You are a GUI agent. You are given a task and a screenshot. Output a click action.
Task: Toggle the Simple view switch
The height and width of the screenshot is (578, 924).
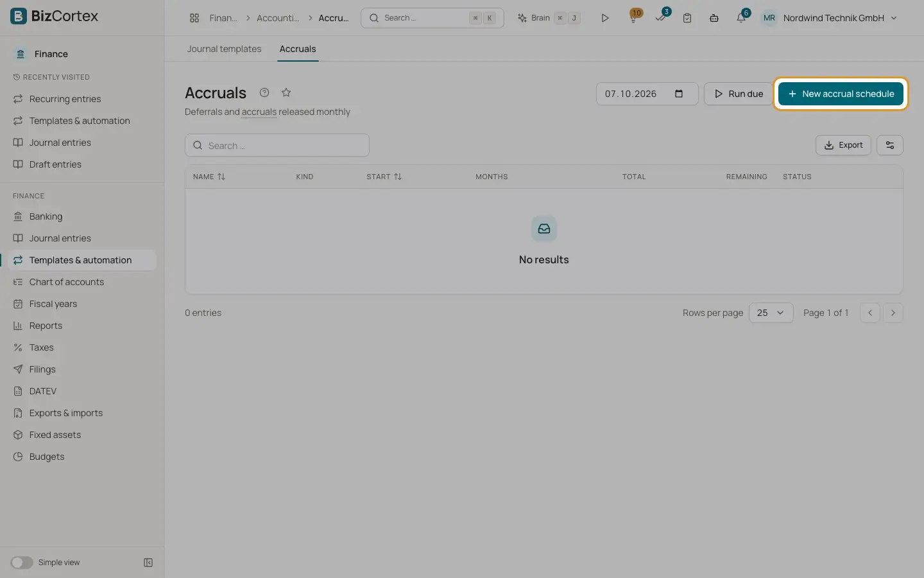click(22, 563)
